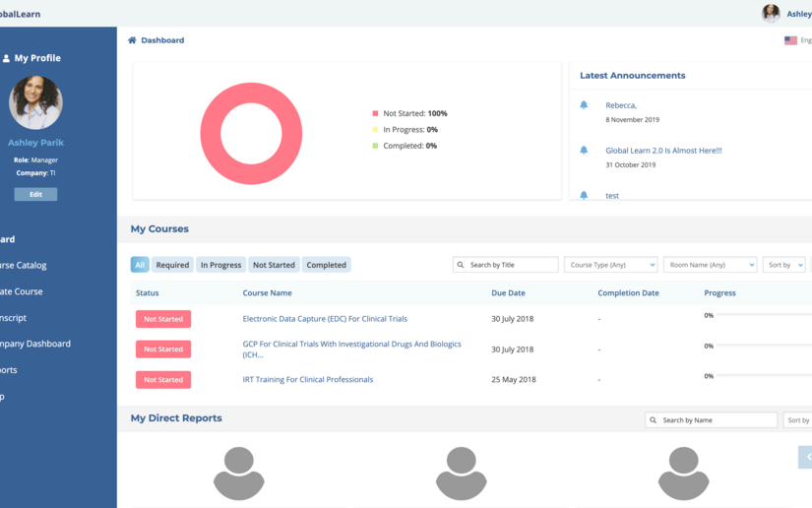Open Course Catalog in the sidebar
The image size is (812, 508).
pos(24,265)
